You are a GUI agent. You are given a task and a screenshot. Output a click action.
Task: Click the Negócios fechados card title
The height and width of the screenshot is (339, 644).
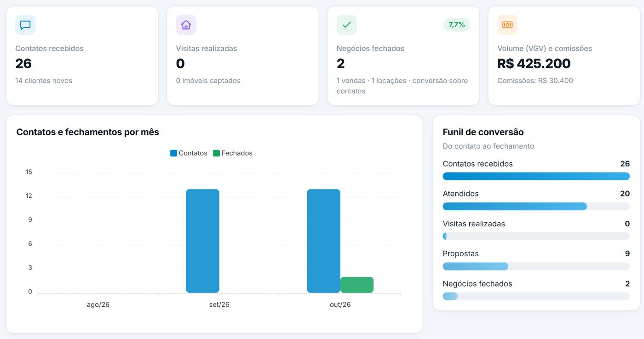tap(370, 48)
